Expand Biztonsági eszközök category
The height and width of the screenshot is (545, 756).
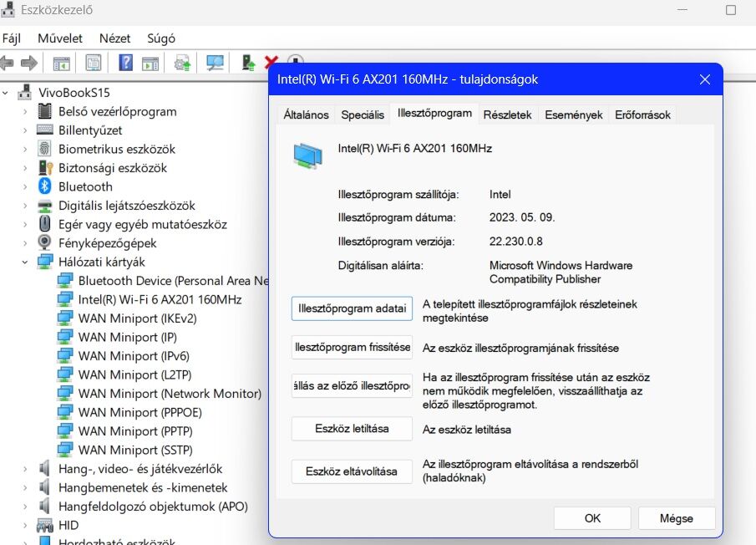(25, 168)
